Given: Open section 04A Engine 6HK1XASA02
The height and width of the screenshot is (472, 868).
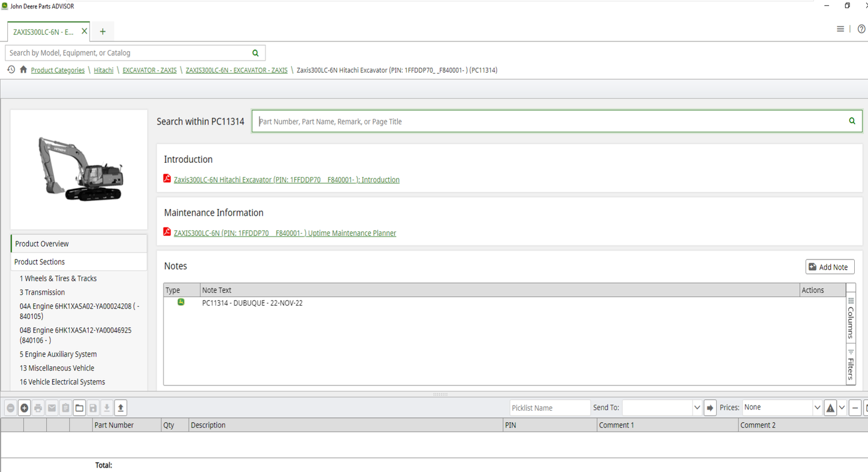Looking at the screenshot, I should (79, 311).
